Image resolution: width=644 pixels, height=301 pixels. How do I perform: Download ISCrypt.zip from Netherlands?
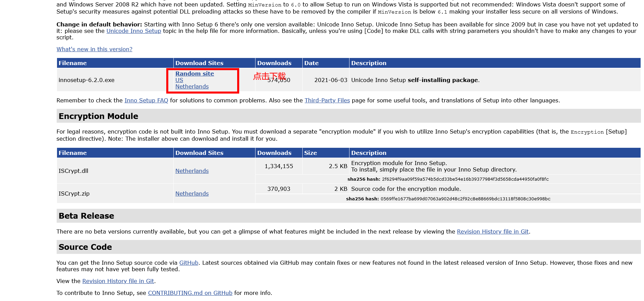tap(192, 194)
